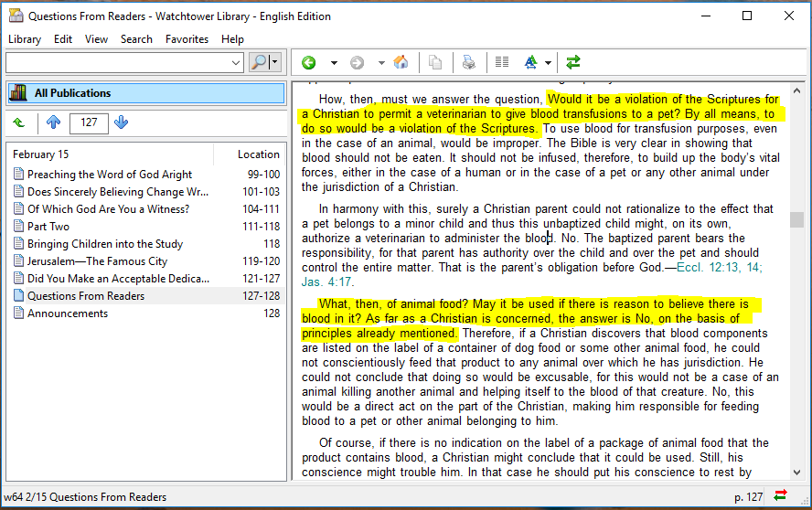
Task: Click the page number field showing 127
Action: [88, 122]
